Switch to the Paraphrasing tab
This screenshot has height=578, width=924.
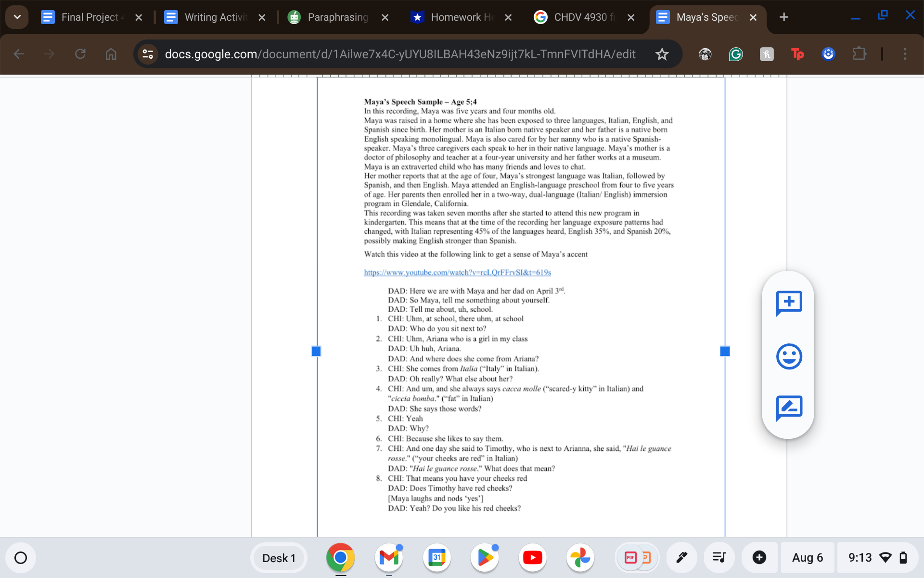(x=337, y=17)
